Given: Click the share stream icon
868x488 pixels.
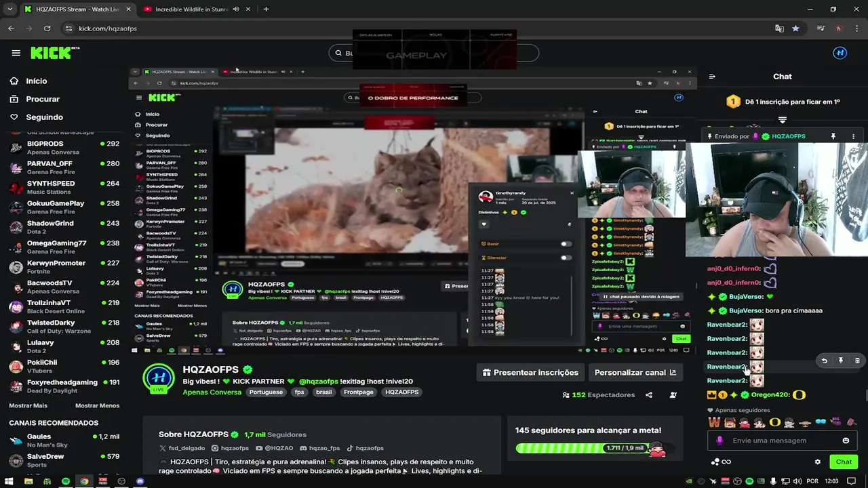Looking at the screenshot, I should [649, 394].
